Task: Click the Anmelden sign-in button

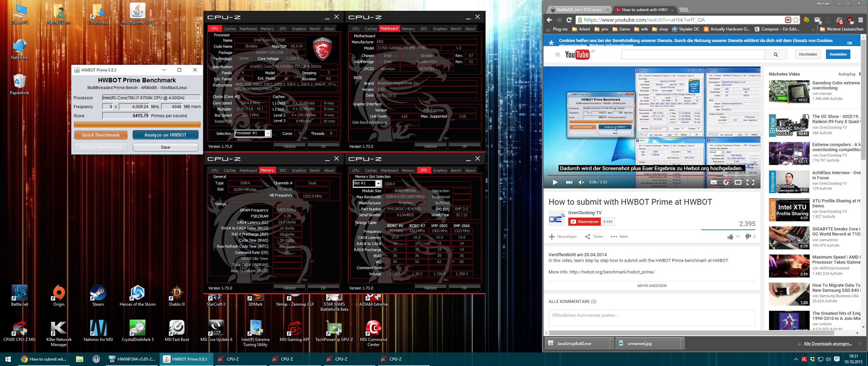Action: (838, 54)
